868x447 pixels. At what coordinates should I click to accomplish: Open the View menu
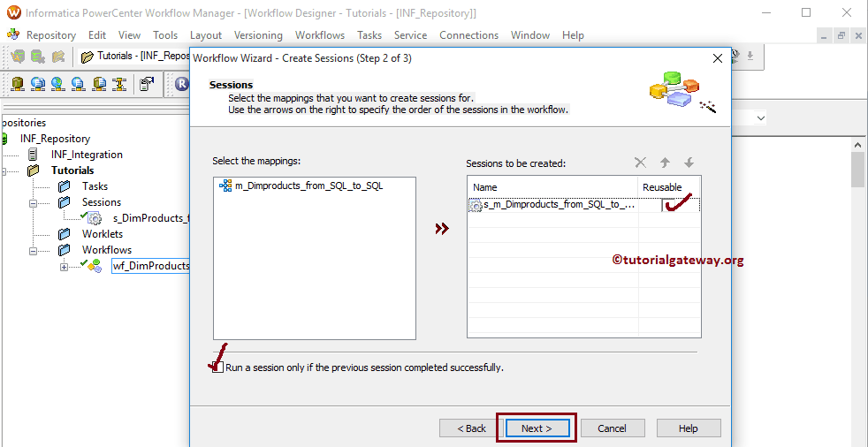[130, 34]
